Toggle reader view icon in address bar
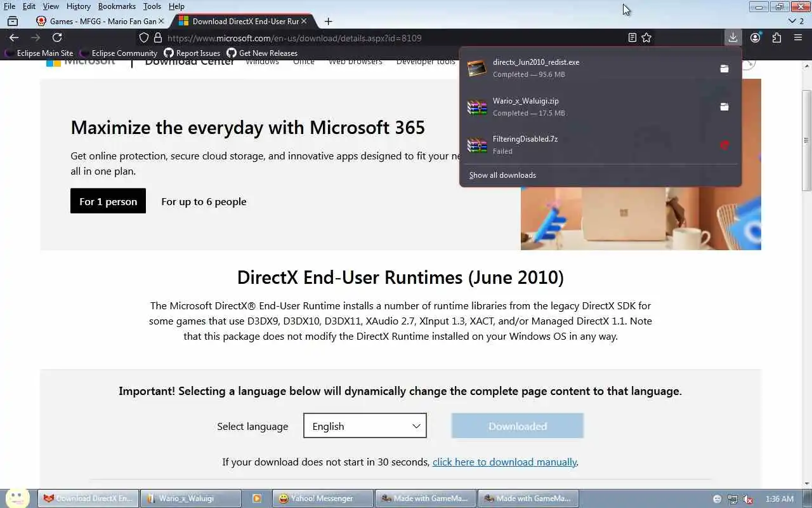 [x=632, y=37]
